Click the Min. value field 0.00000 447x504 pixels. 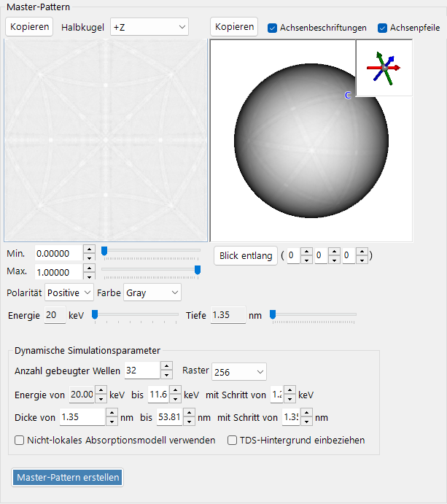[x=59, y=254]
